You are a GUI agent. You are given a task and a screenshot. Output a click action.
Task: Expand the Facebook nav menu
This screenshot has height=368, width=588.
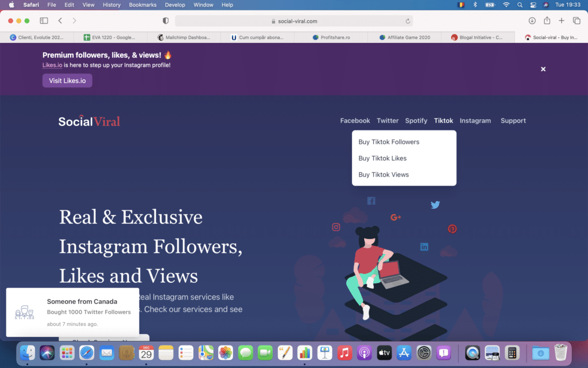click(x=355, y=121)
